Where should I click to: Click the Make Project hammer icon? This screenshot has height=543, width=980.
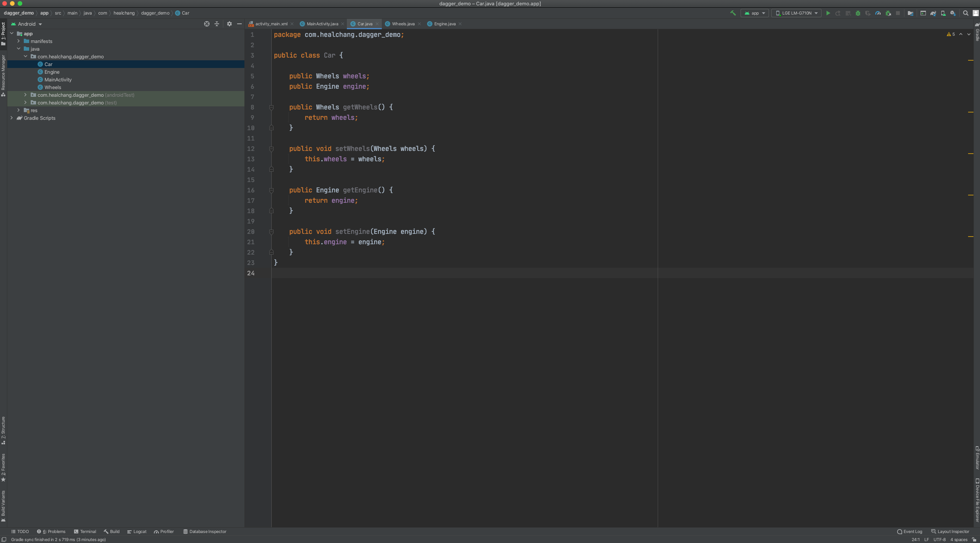[733, 13]
